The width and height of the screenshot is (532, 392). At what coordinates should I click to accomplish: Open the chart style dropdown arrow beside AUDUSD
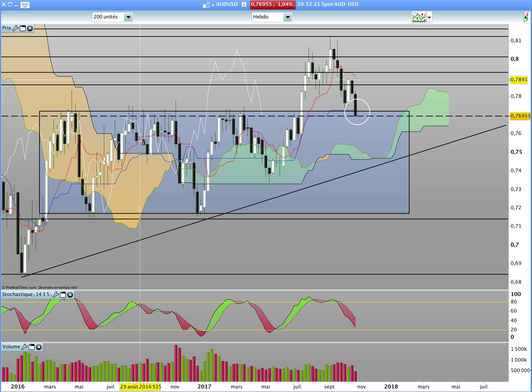pos(213,5)
